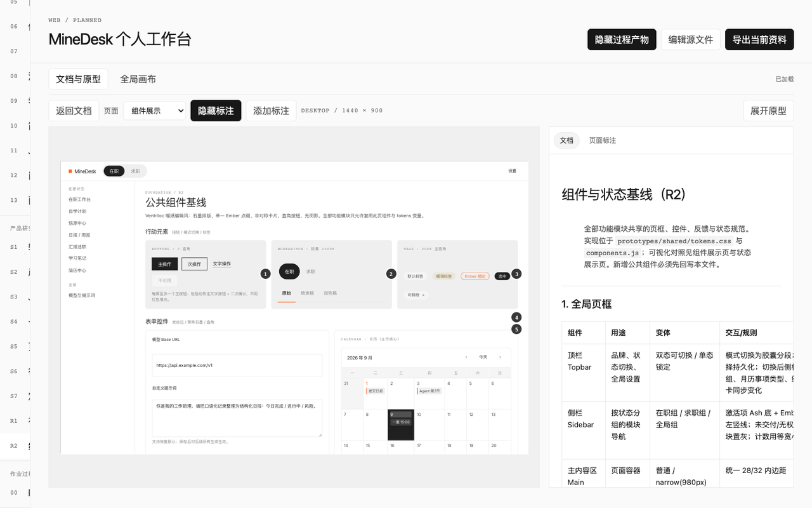Go to next month in the calendar

[x=500, y=357]
